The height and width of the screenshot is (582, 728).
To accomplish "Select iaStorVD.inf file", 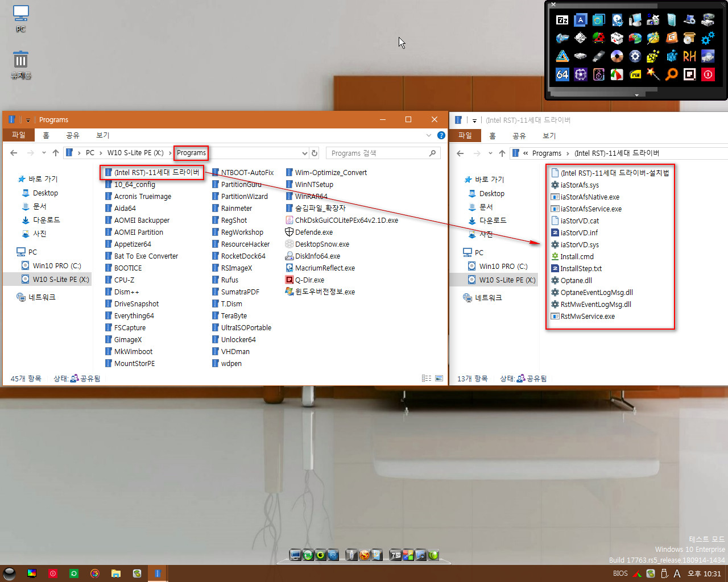I will click(574, 232).
